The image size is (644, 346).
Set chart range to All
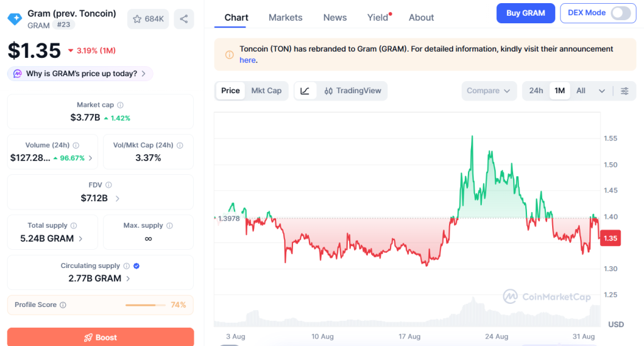click(580, 91)
